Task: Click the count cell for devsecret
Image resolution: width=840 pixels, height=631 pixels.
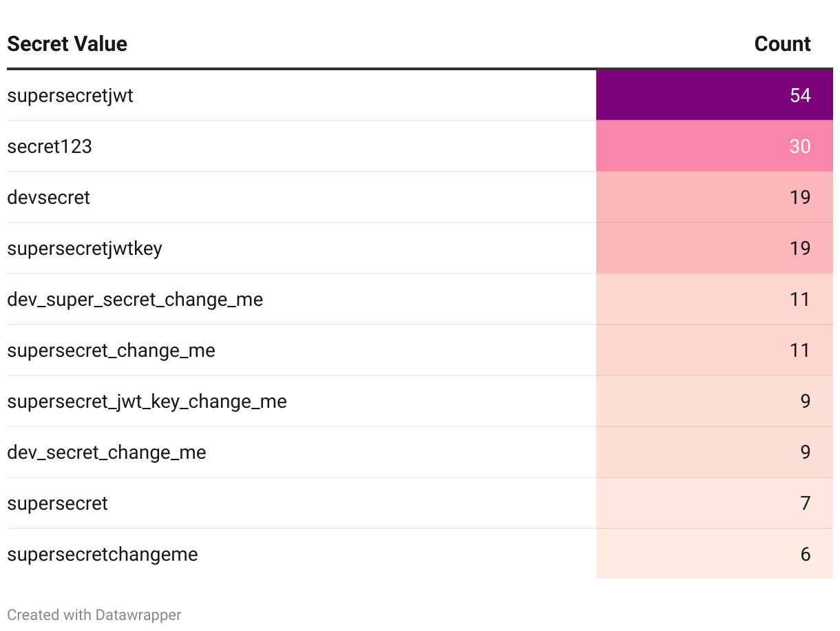Action: pos(714,198)
